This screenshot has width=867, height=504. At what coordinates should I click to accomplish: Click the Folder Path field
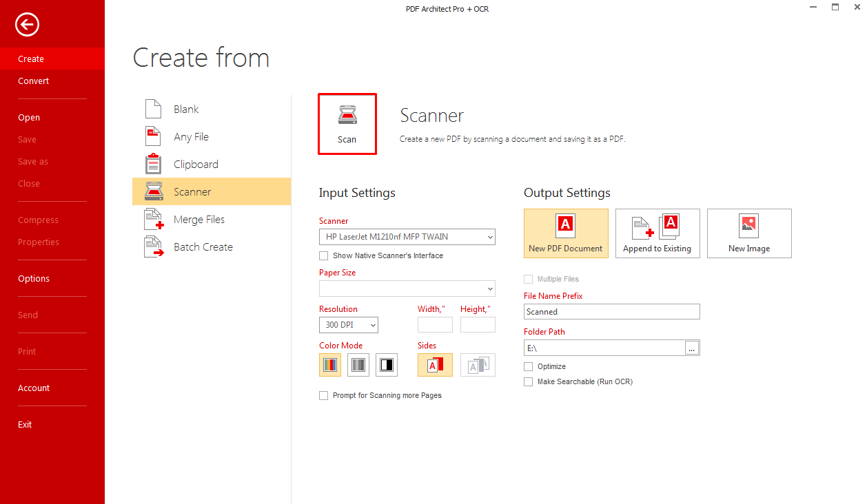(x=604, y=348)
